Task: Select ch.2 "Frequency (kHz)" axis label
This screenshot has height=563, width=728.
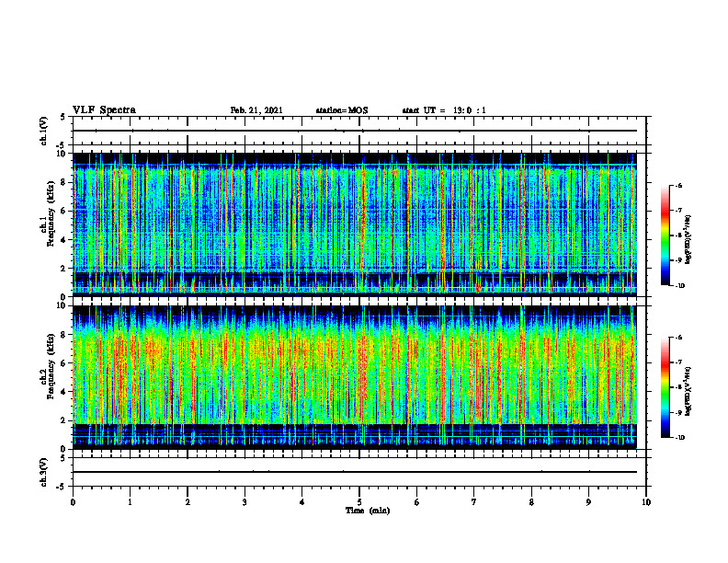Action: [51, 366]
